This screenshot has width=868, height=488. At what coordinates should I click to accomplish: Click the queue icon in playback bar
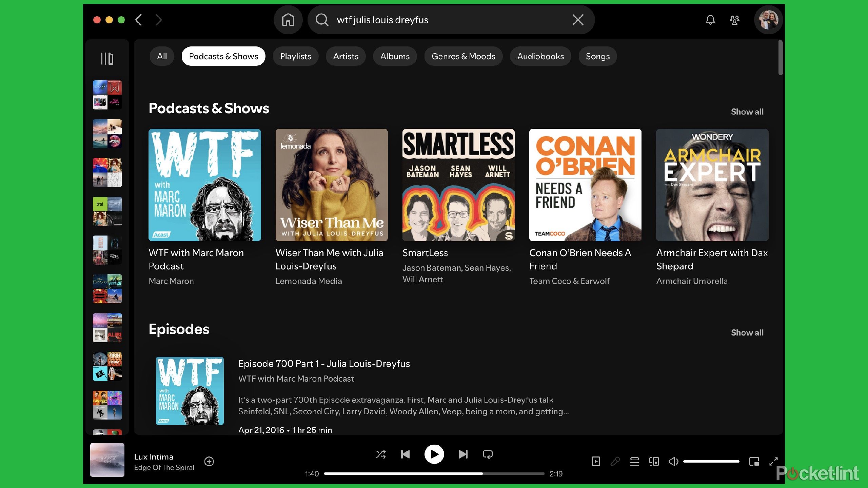coord(634,462)
